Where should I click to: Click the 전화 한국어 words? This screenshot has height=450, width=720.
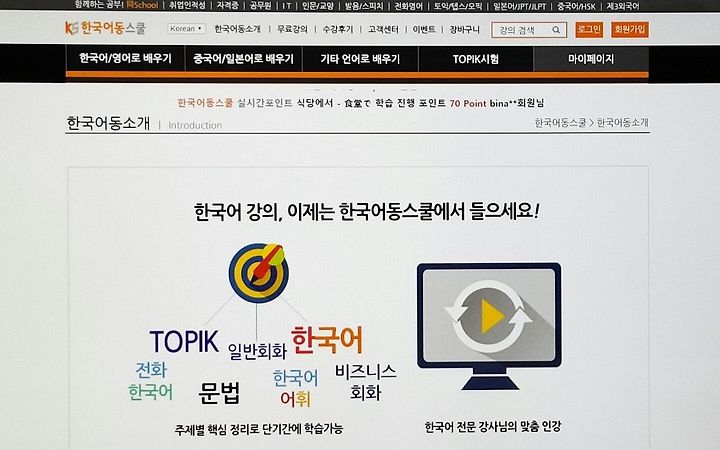151,381
